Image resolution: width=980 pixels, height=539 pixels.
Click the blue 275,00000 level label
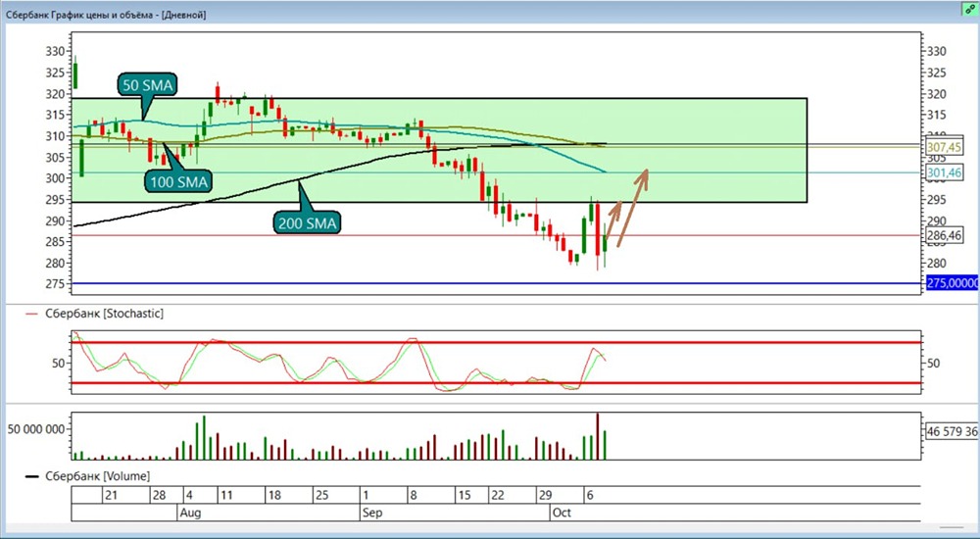tap(952, 283)
